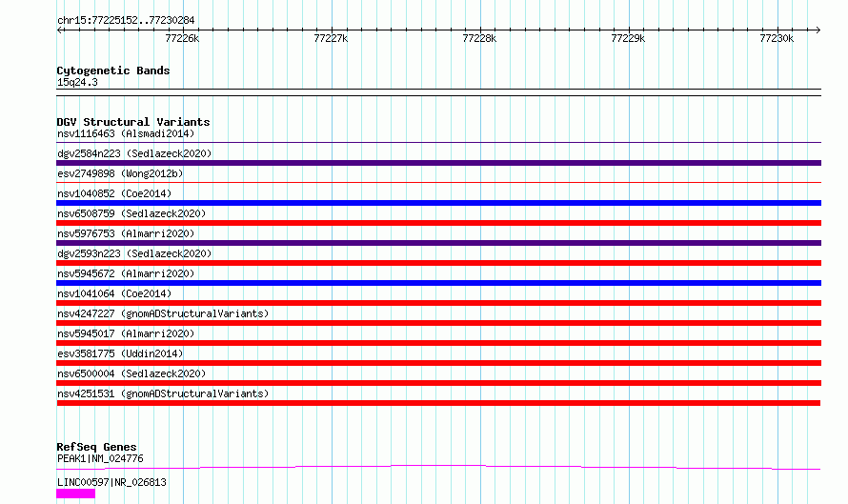Screen dimensions: 848x504
Task: Open nsv4247227 (gnomADStructuralVariants) label
Action: (x=163, y=313)
